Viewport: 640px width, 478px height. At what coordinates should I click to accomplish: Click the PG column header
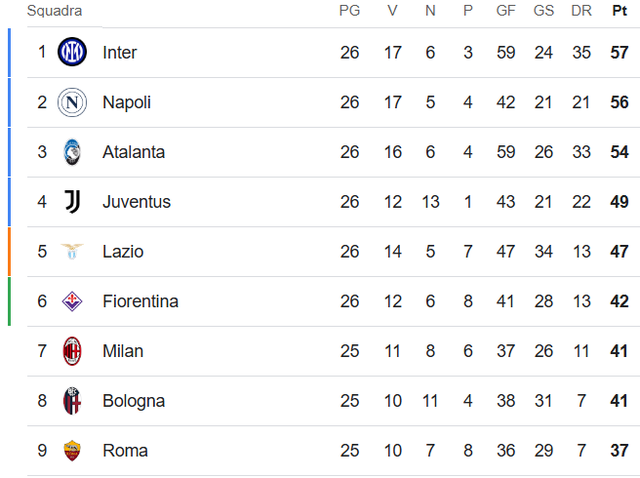click(349, 11)
